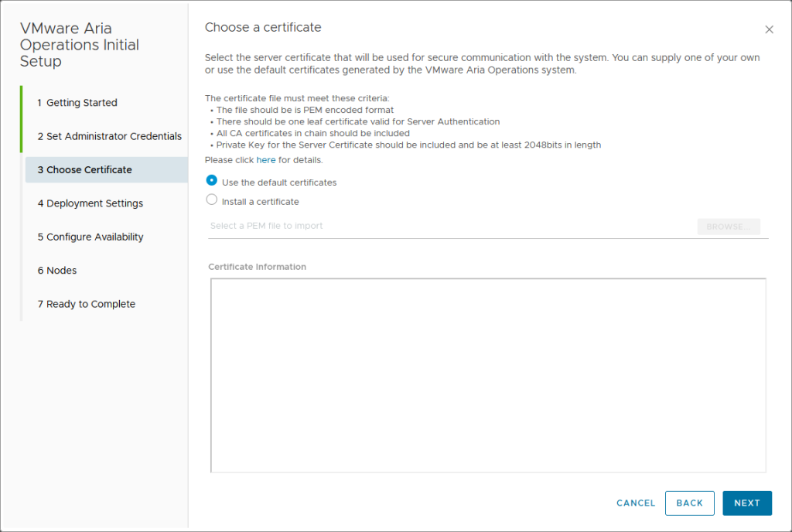
Task: Proceed with the Next button
Action: 747,503
